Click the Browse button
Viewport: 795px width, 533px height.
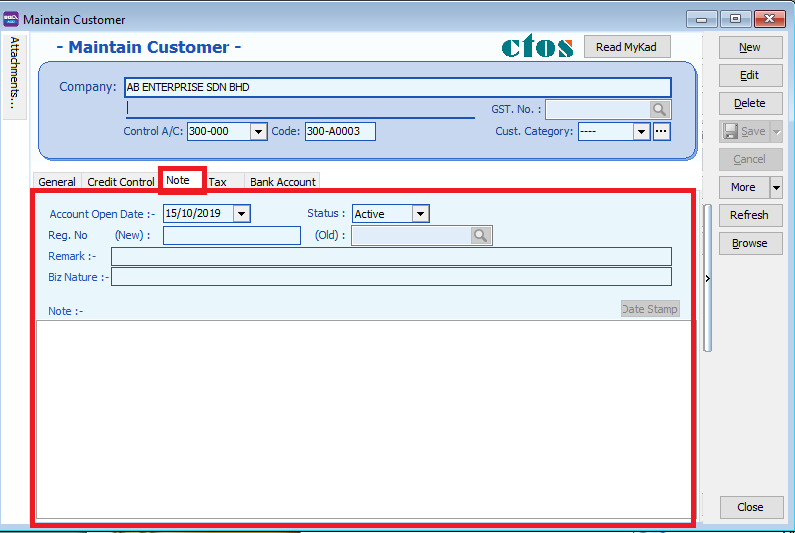point(749,243)
